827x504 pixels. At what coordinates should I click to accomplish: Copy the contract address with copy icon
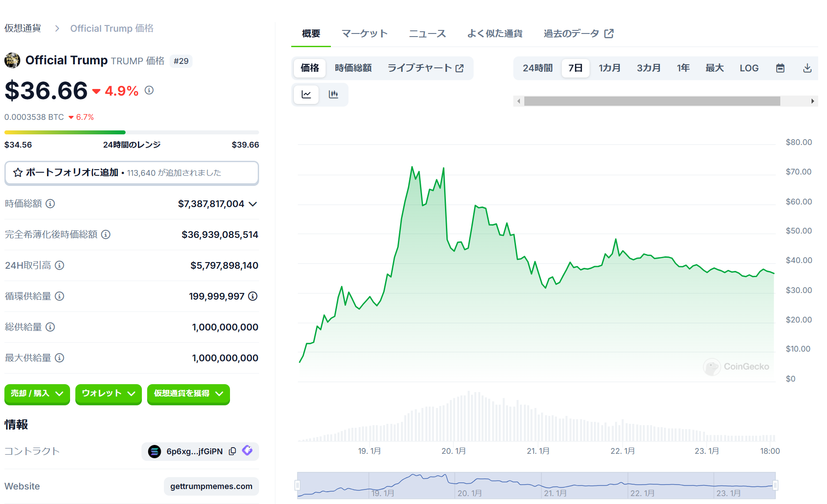pos(233,451)
